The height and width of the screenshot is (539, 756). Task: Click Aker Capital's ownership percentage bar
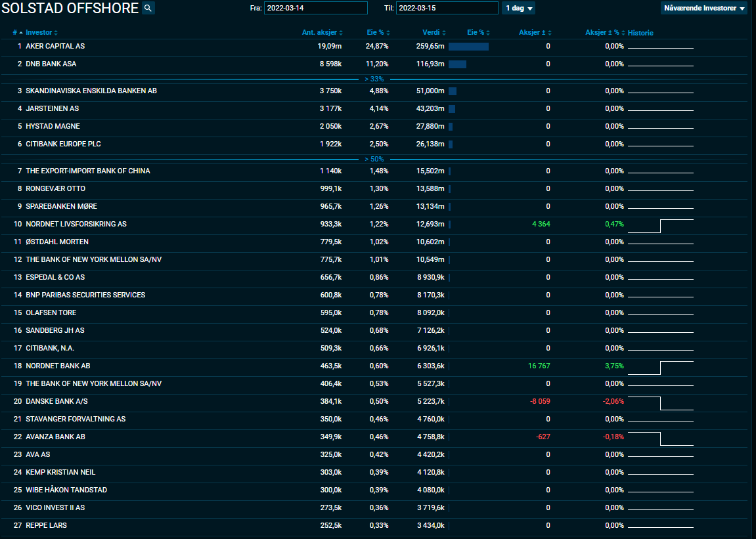coord(469,47)
